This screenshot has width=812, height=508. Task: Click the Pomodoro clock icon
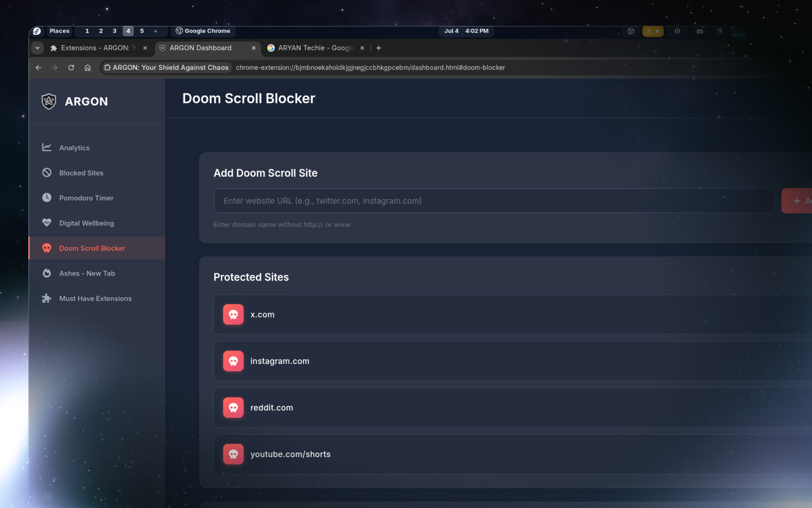[x=47, y=198]
